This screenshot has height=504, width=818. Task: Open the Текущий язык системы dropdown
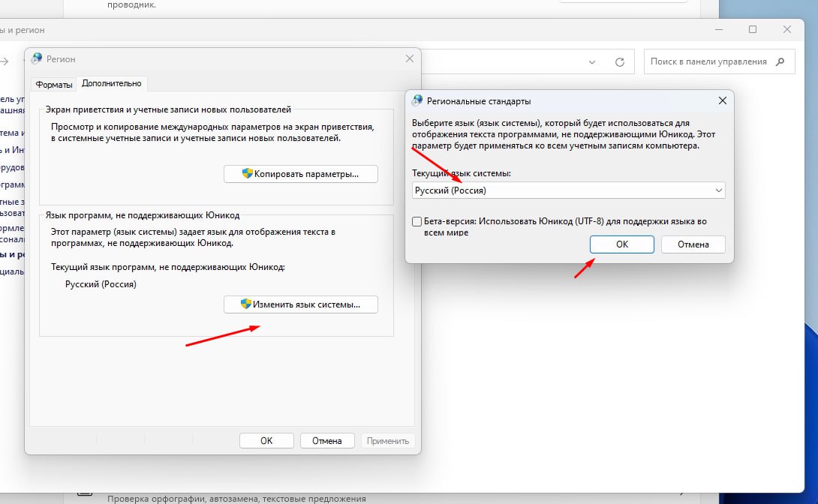coord(569,190)
